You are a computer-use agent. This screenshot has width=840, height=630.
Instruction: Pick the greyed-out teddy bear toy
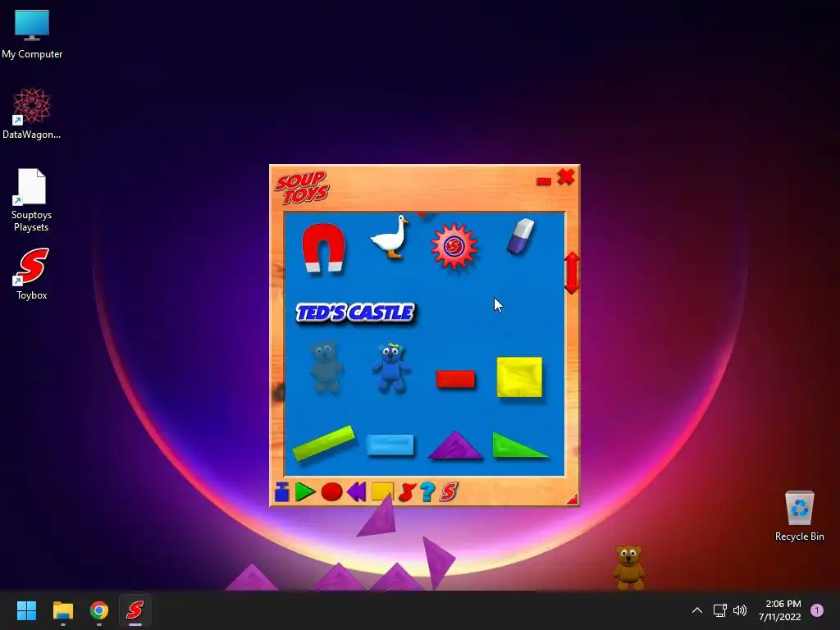pos(326,367)
